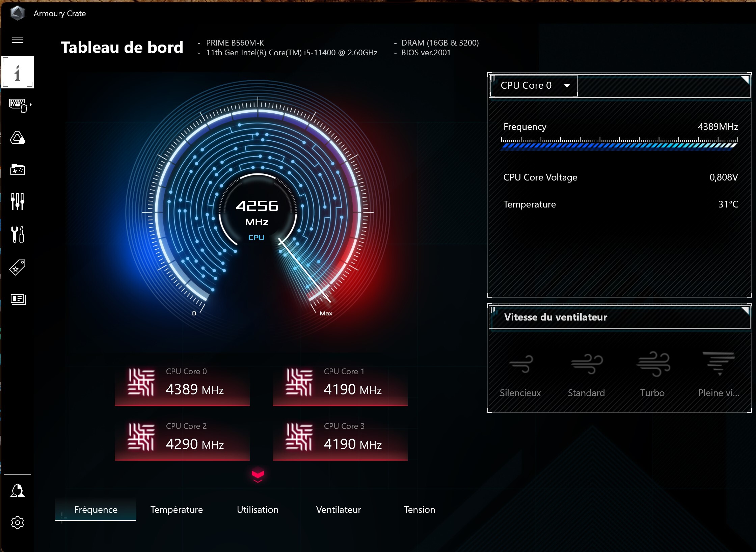Click the 4389 MHz Core 0 card value
Screen dimensions: 756x552
pos(195,389)
